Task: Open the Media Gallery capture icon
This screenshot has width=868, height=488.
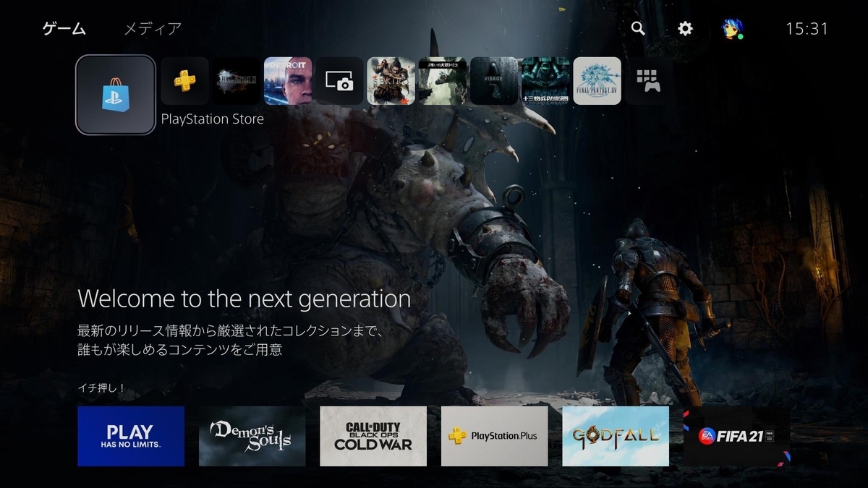Action: (x=339, y=81)
